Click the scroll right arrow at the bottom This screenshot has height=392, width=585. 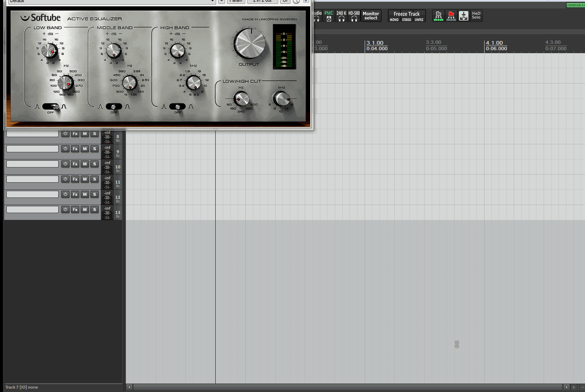[x=566, y=387]
